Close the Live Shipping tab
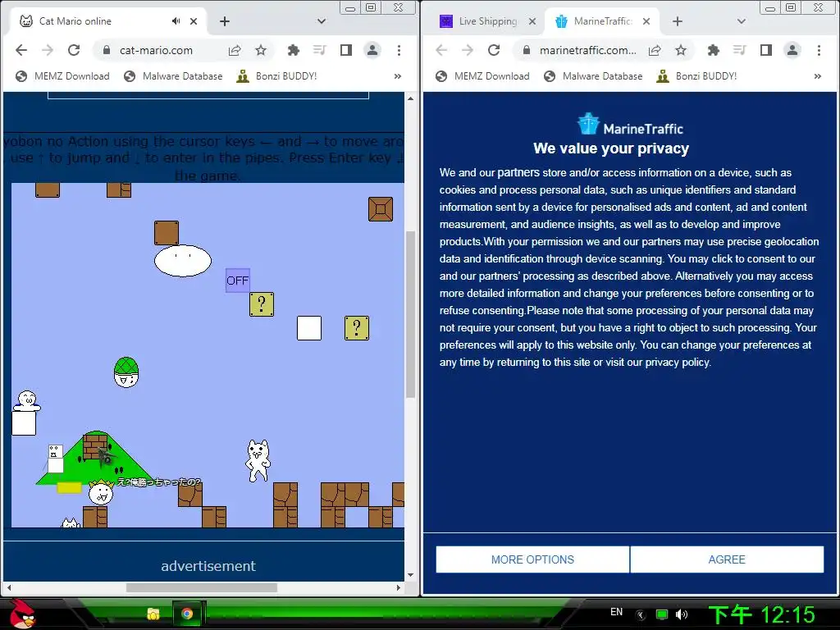The width and height of the screenshot is (840, 630). [532, 21]
